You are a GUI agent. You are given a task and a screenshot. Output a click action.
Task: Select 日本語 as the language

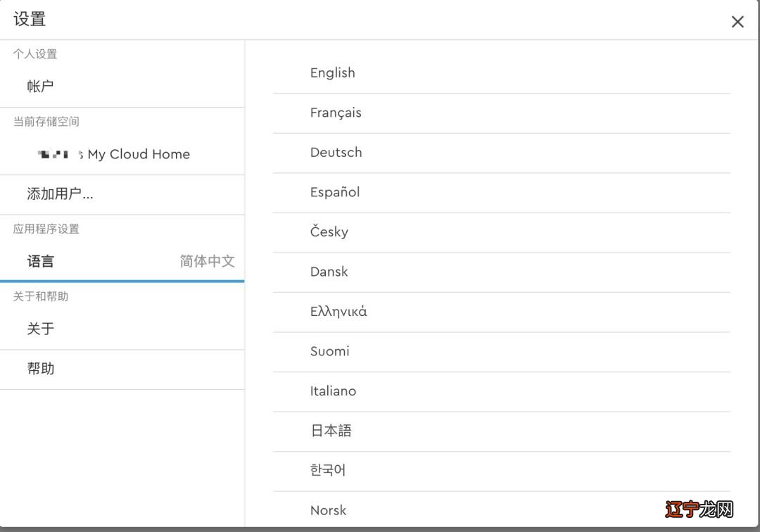tap(331, 431)
